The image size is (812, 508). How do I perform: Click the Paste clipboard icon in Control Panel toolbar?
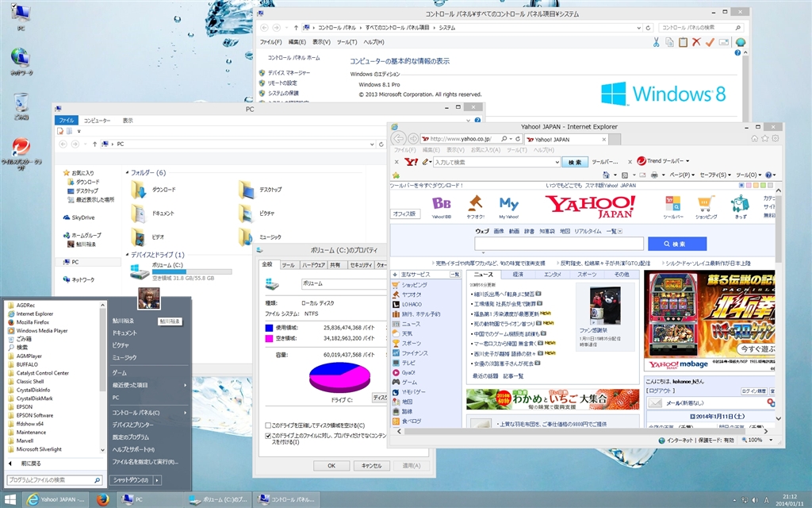(683, 42)
